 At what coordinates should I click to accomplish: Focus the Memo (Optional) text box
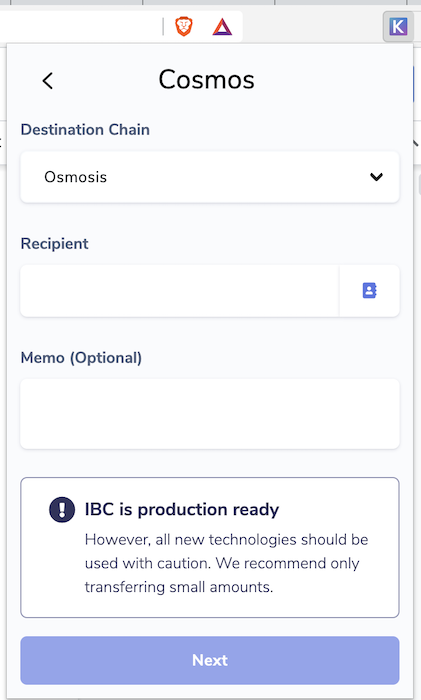click(210, 414)
